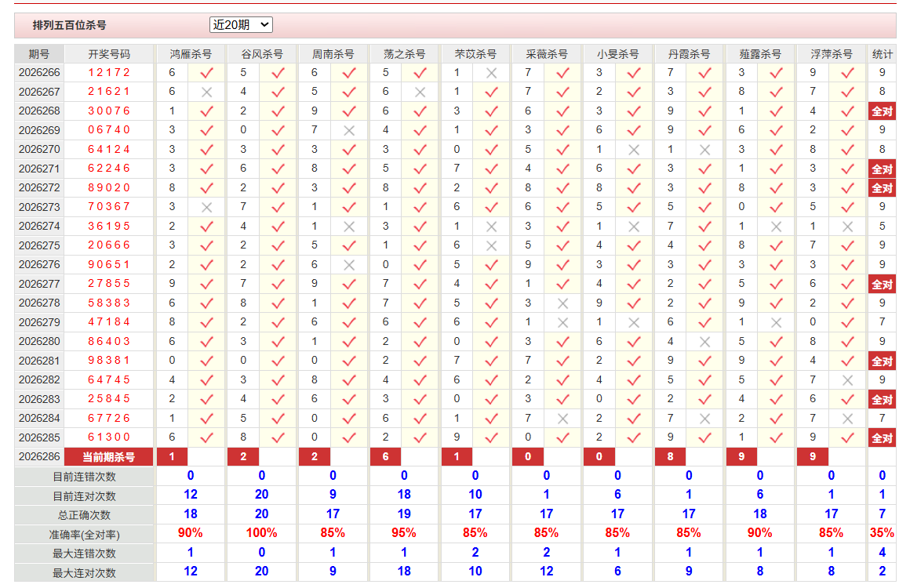Viewport: 899px width, 588px height.
Task: Click the 100% accuracy value for 谷风杀号
Action: 261,533
